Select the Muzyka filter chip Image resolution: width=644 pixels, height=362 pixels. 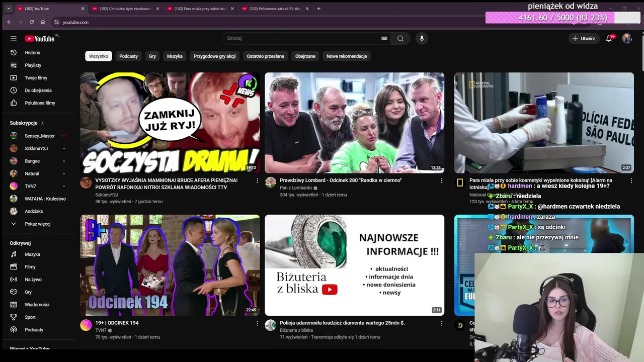coord(175,56)
